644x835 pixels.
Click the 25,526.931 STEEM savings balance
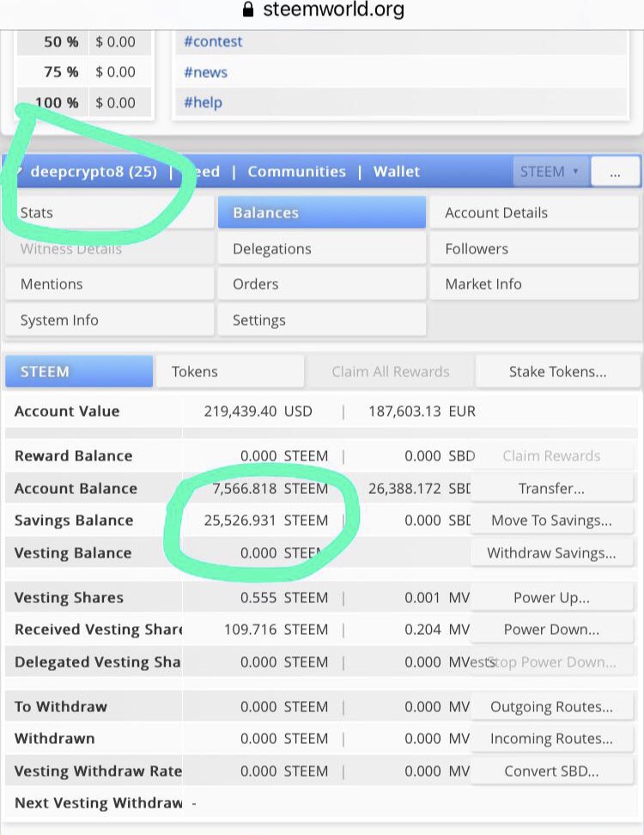[x=266, y=521]
